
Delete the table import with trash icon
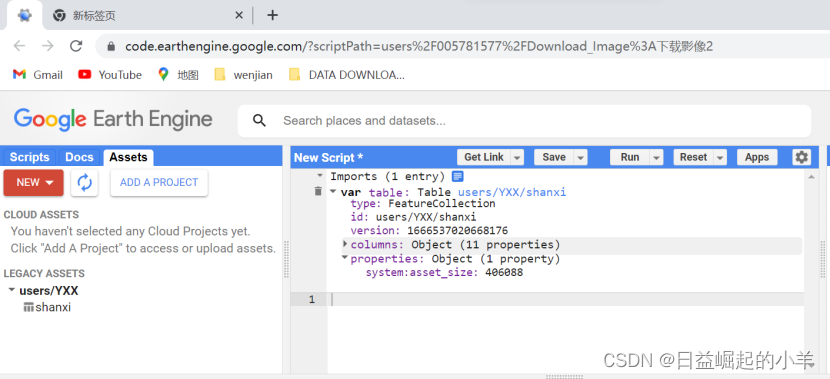click(318, 191)
